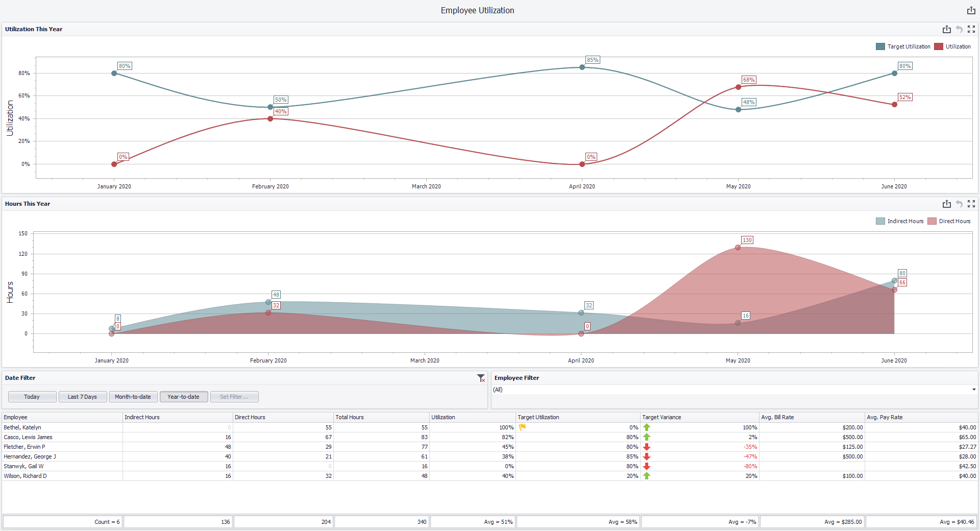
Task: Undo changes in Utilization This Year panel
Action: click(x=959, y=29)
